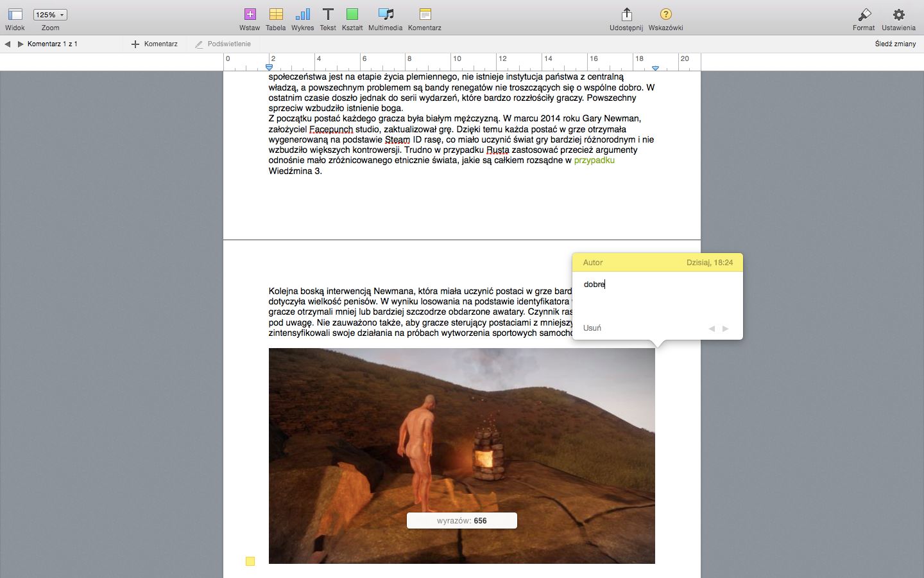Image resolution: width=924 pixels, height=578 pixels.
Task: Click the left indent marker on ruler
Action: 269,67
